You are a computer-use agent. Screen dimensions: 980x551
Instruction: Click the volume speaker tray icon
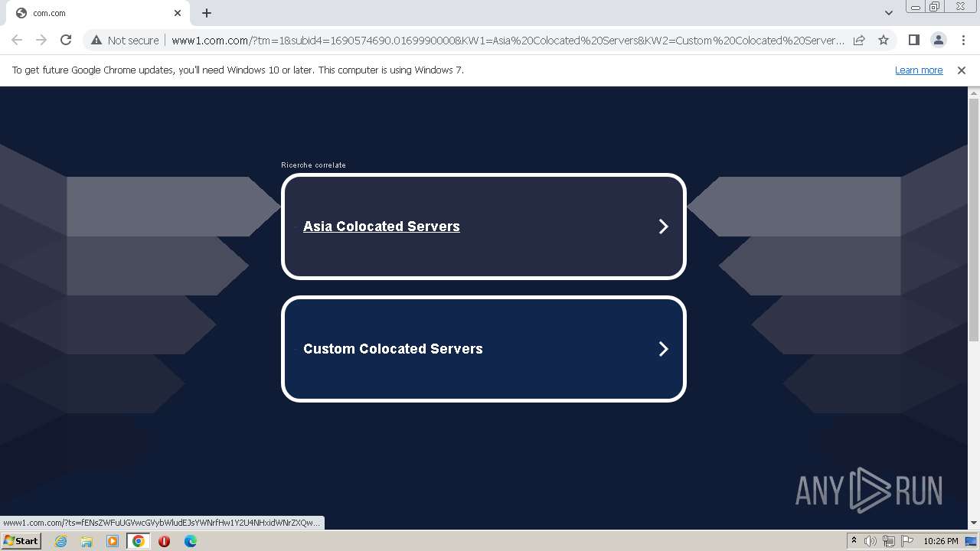pos(871,541)
